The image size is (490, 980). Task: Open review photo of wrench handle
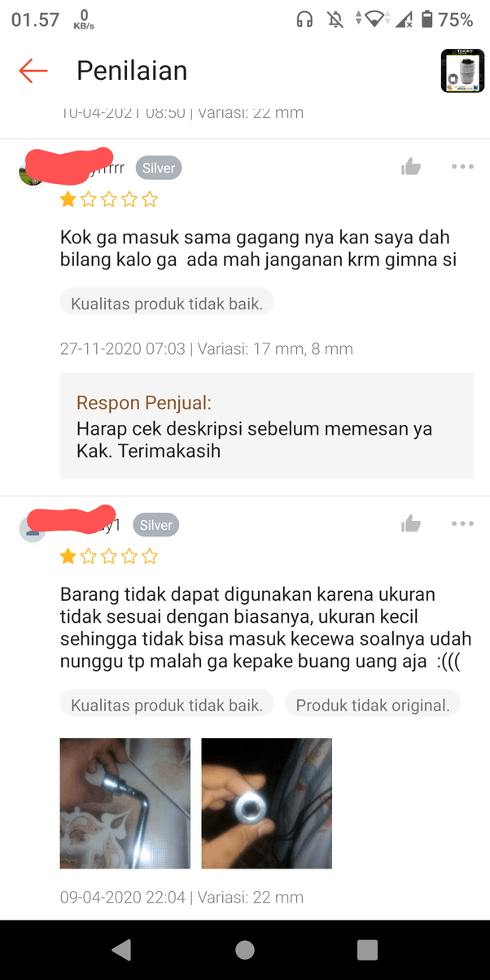125,803
